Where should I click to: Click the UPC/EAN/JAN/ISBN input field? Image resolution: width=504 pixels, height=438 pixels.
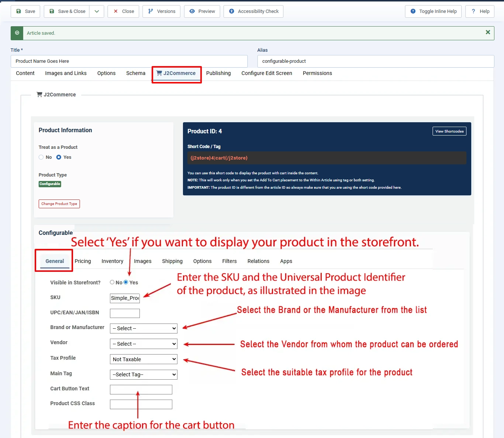(x=125, y=314)
